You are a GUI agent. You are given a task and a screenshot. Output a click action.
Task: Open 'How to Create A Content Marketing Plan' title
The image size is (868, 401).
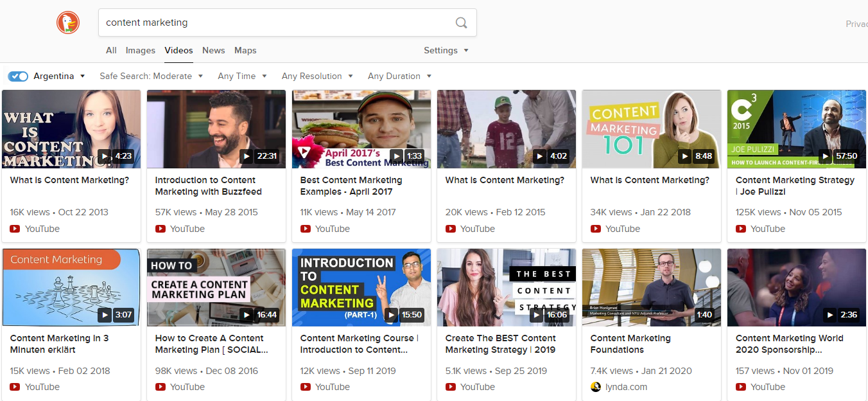pyautogui.click(x=211, y=344)
